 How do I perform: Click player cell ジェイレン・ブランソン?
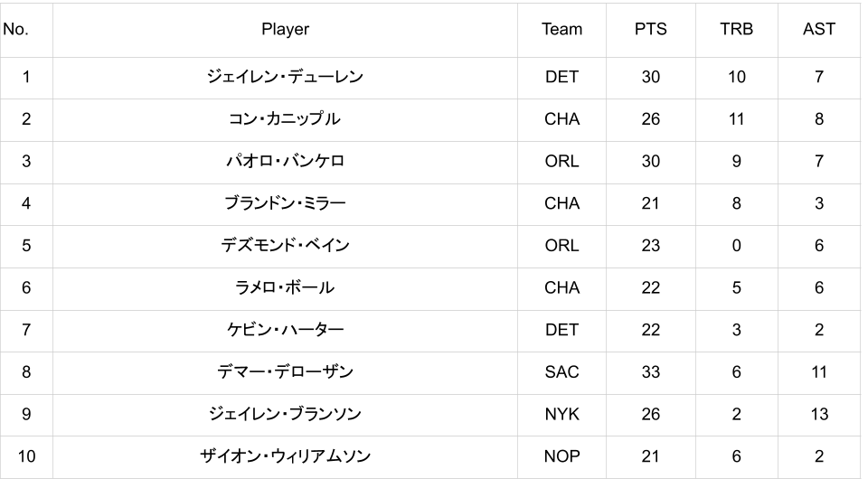[x=285, y=415]
